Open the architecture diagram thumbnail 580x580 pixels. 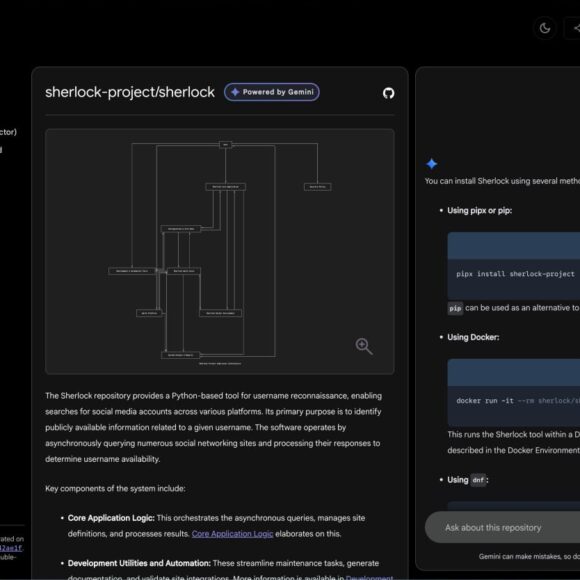coord(220,252)
